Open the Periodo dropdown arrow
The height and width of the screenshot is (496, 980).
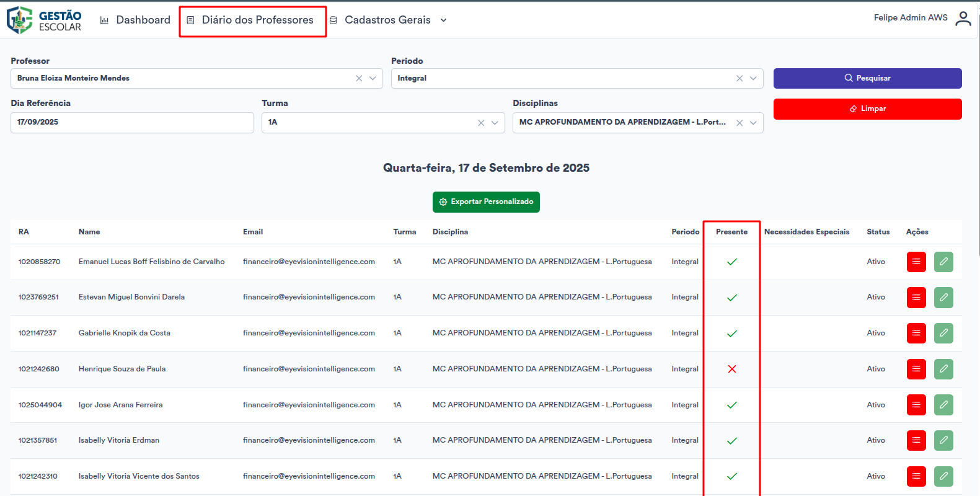point(753,79)
